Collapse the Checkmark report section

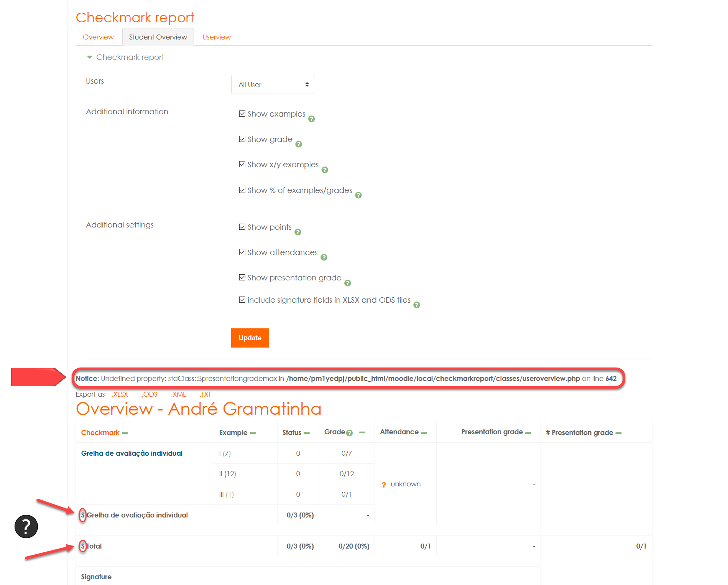tap(89, 57)
